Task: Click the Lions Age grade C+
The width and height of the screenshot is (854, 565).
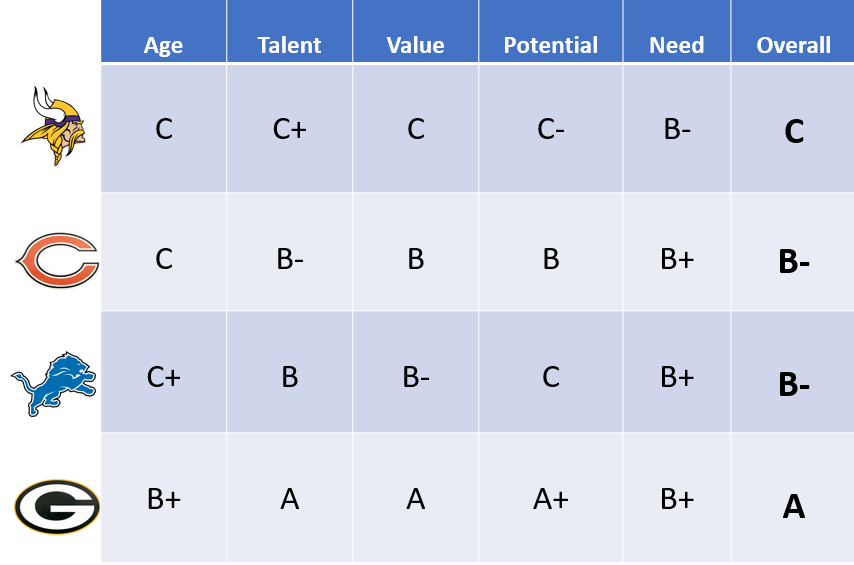Action: (163, 377)
